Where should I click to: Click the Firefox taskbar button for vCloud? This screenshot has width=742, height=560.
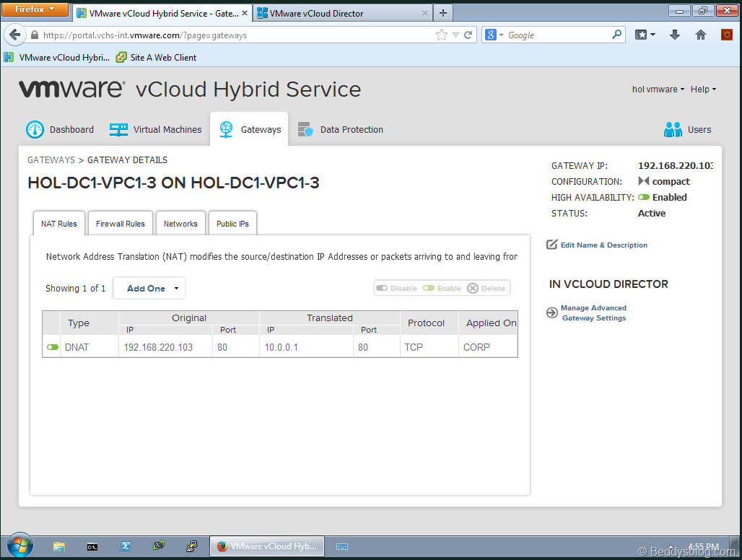click(267, 546)
